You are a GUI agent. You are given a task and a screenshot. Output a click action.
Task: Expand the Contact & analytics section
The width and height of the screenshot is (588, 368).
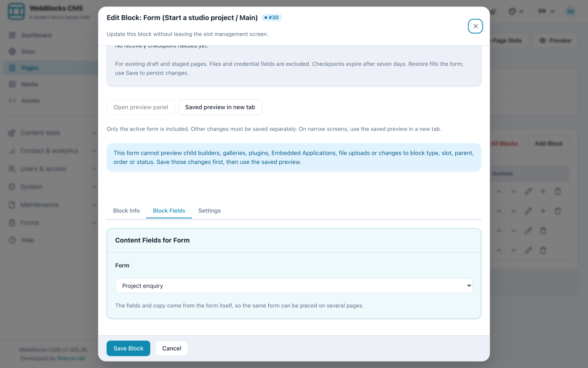tap(53, 151)
